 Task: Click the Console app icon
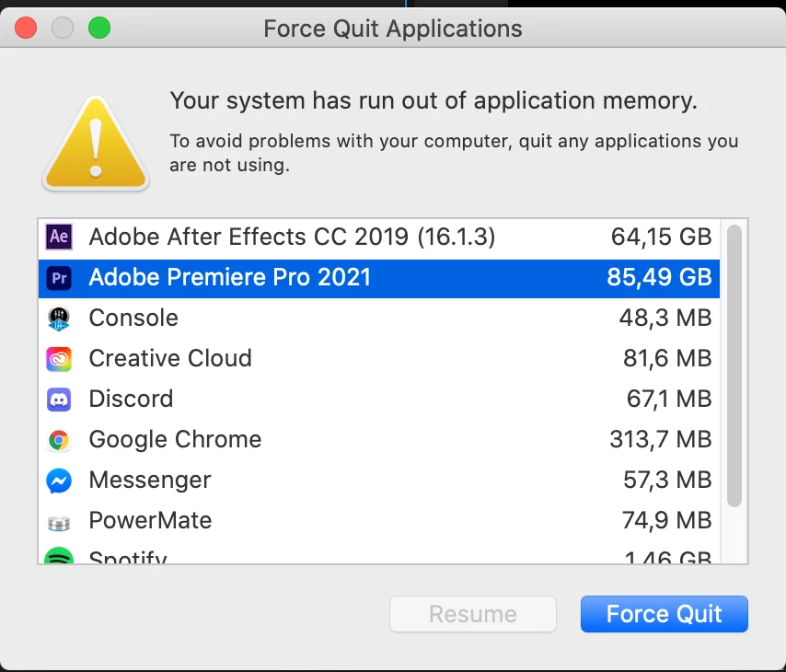coord(59,319)
